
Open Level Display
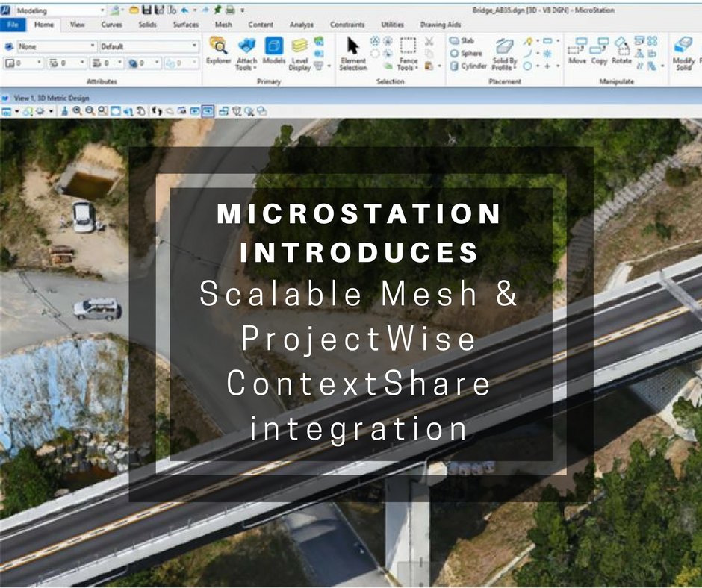pyautogui.click(x=299, y=54)
